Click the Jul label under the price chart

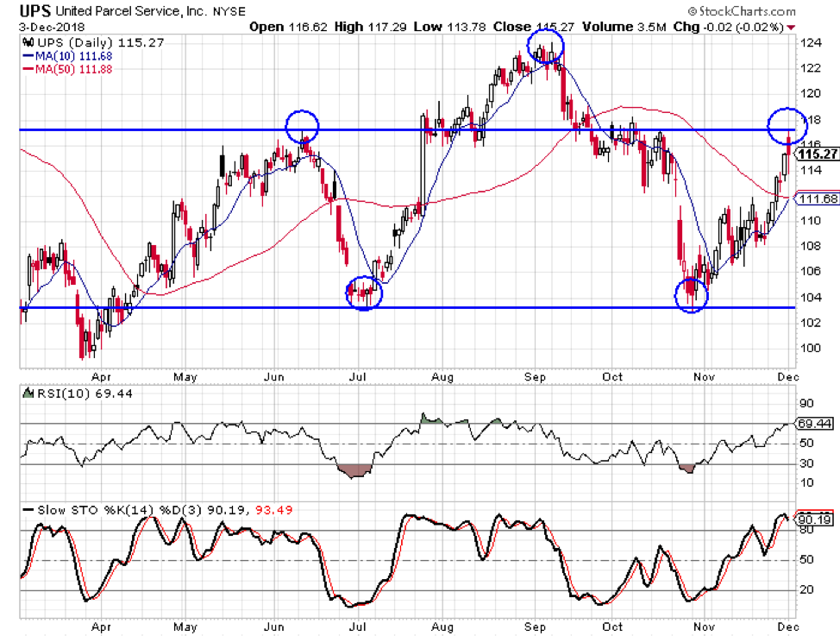(x=357, y=377)
